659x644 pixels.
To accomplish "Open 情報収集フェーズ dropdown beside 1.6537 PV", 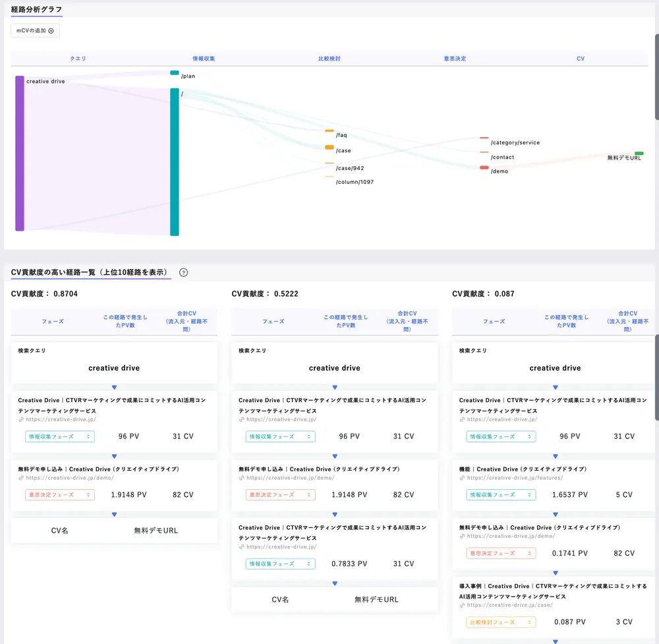I will [501, 495].
